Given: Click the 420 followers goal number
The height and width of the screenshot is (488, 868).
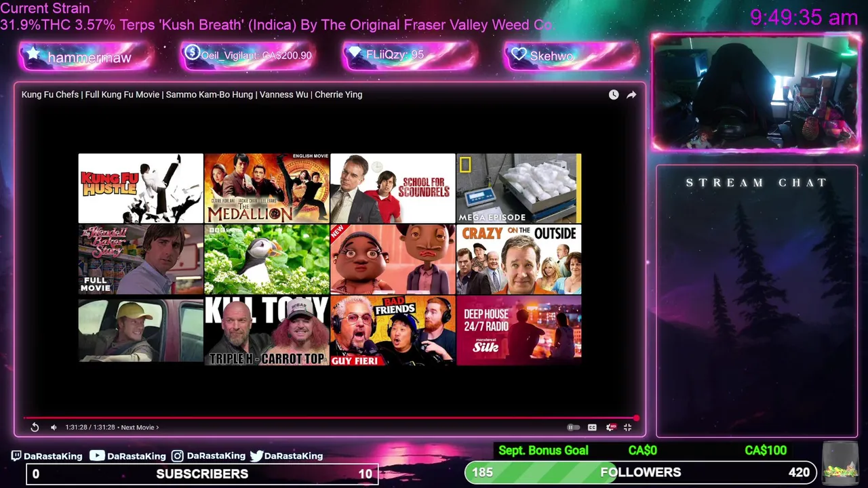Looking at the screenshot, I should tap(799, 472).
